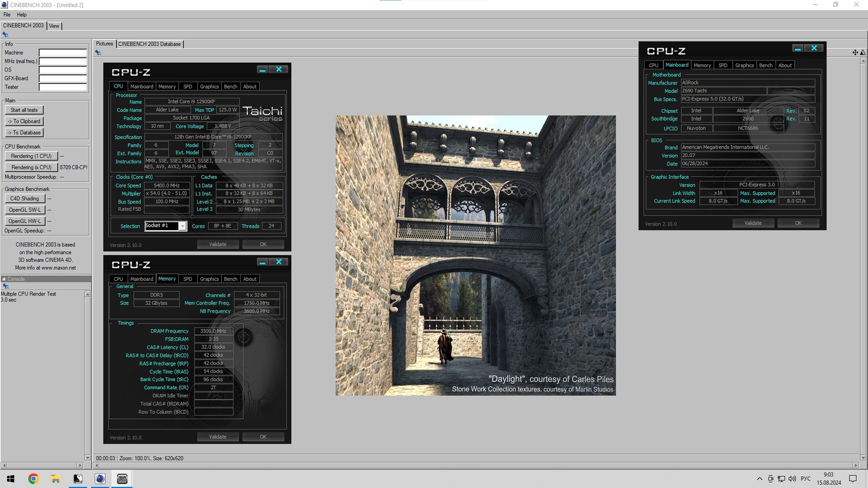
Task: Click OK in the CPU-Z Mainboard window
Action: coord(798,223)
